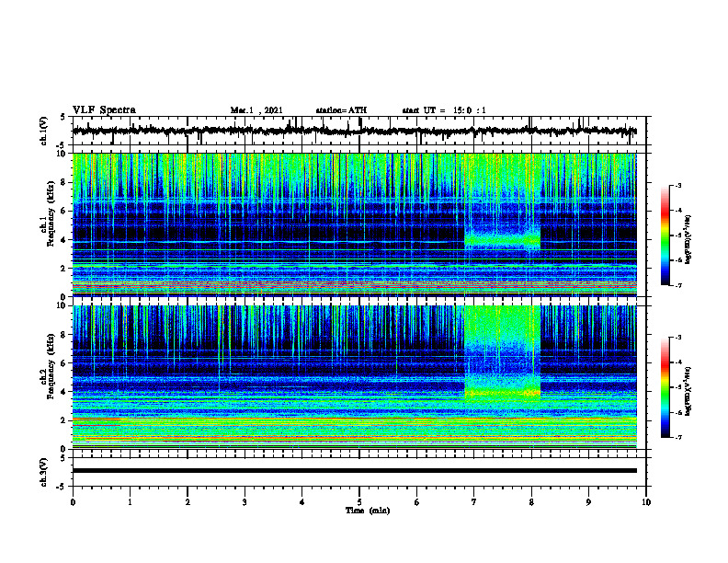
Task: Click the "station=ATH" header label
Action: tap(341, 110)
